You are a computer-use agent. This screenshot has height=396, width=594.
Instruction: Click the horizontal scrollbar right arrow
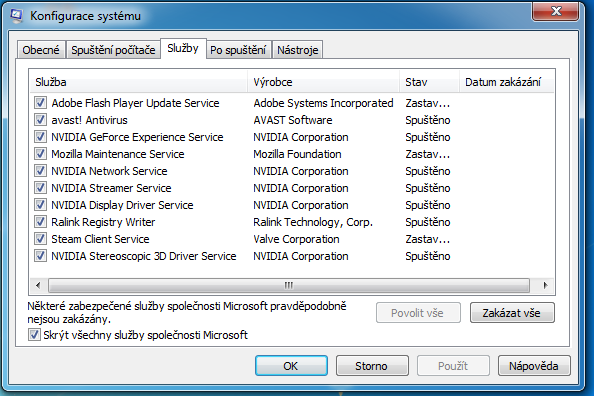(x=545, y=285)
